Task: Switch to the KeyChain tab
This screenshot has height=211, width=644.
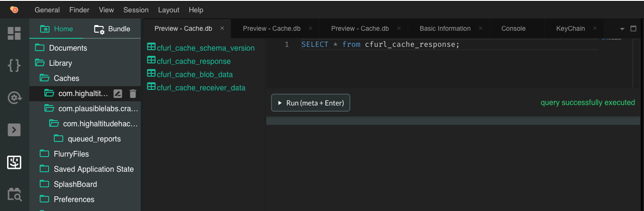Action: pos(570,28)
